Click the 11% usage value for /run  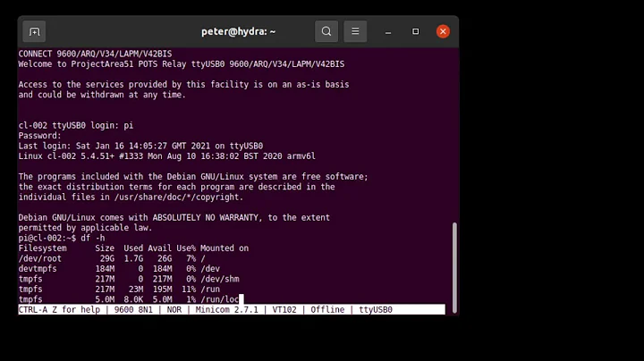[189, 290]
